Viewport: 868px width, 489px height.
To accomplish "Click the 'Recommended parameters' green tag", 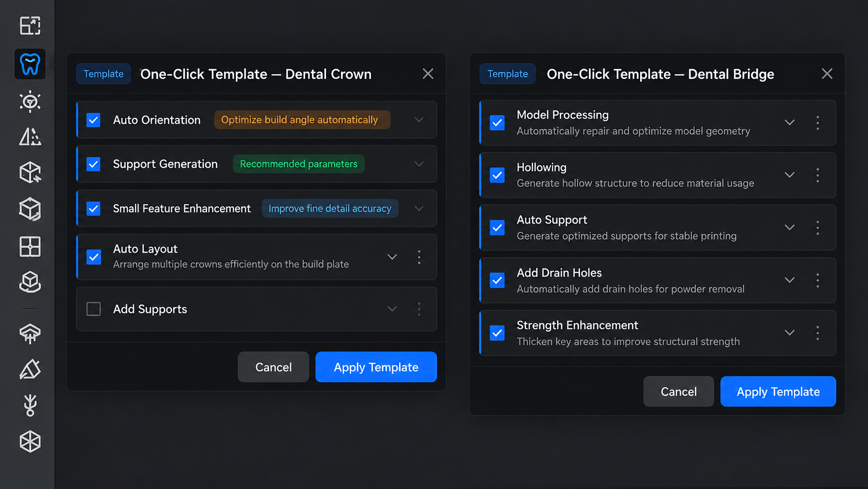I will click(x=299, y=164).
